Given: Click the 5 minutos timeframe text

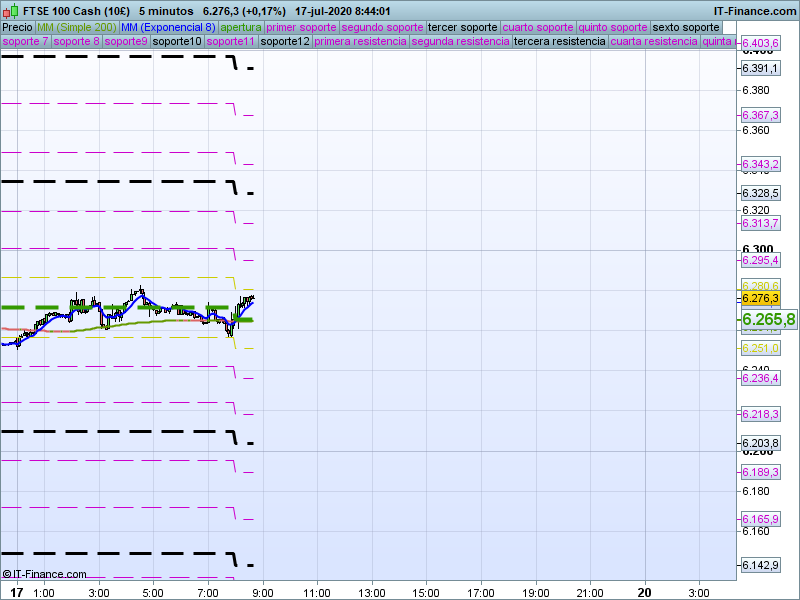Looking at the screenshot, I should pyautogui.click(x=166, y=11).
